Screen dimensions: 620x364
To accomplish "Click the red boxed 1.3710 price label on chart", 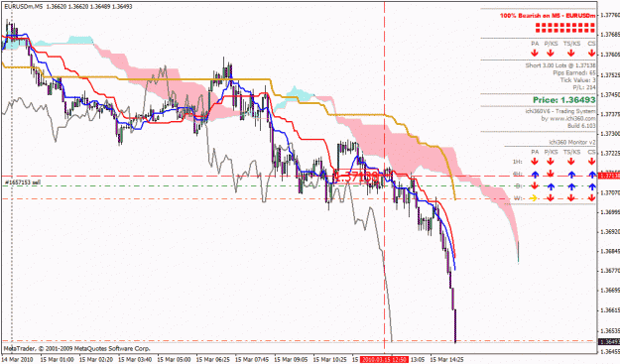I will coord(356,178).
